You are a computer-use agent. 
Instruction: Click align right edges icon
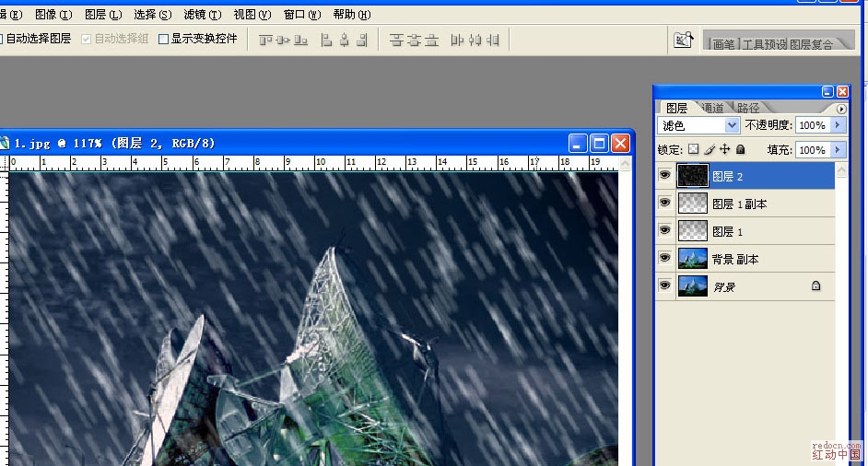[362, 40]
